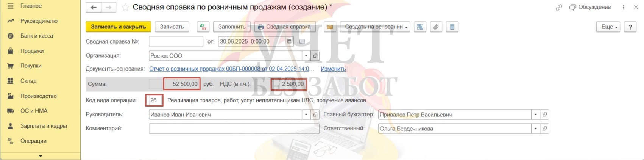Click the Код вида операции field
The width and height of the screenshot is (644, 160).
154,100
